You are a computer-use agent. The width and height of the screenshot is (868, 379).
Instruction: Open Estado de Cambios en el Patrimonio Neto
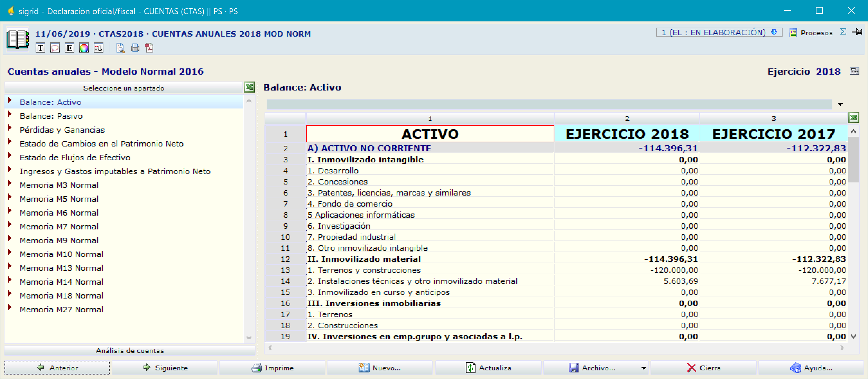102,144
